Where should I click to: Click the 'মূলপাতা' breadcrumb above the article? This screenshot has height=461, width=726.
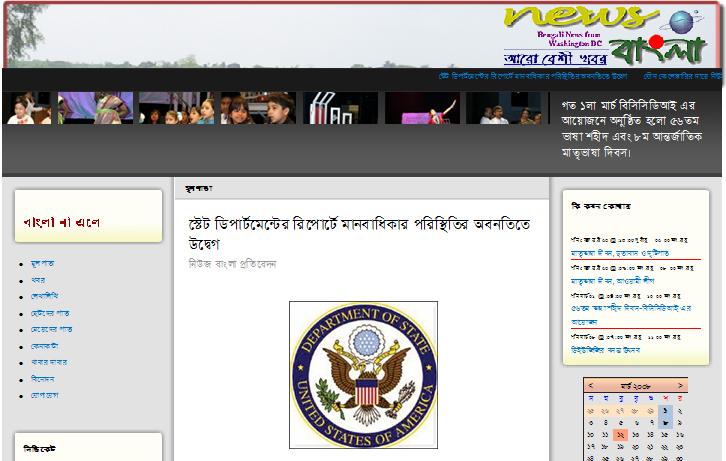click(x=198, y=189)
